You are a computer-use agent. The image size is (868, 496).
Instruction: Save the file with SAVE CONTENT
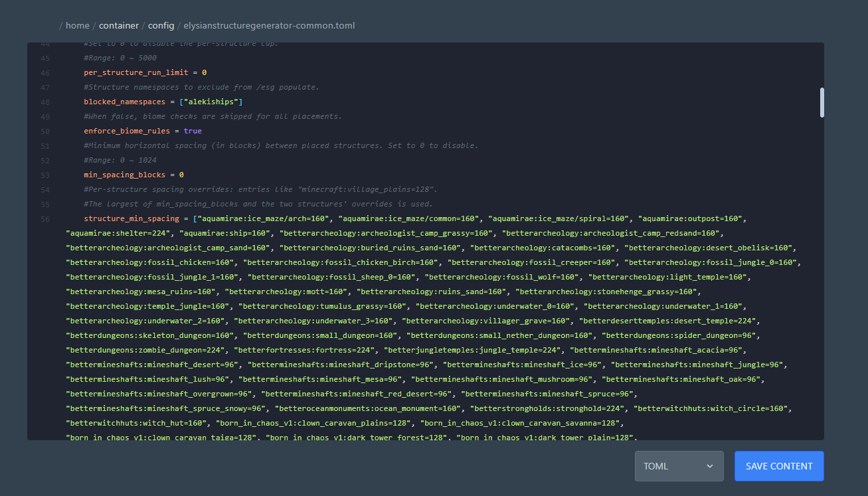[x=779, y=466]
